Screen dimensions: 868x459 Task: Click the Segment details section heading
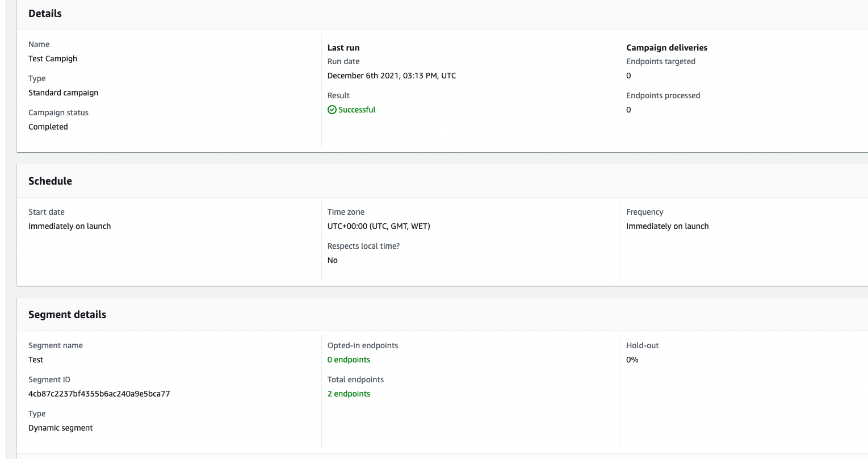pyautogui.click(x=67, y=314)
